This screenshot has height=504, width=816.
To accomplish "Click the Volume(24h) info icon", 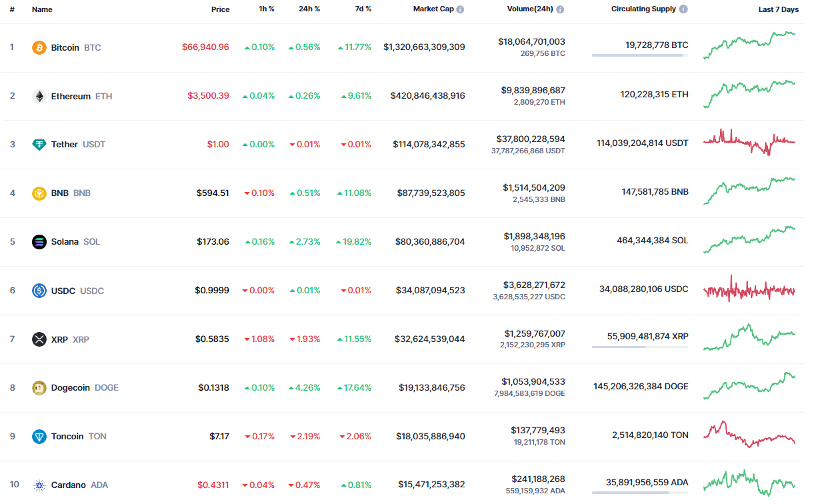I will click(x=560, y=10).
